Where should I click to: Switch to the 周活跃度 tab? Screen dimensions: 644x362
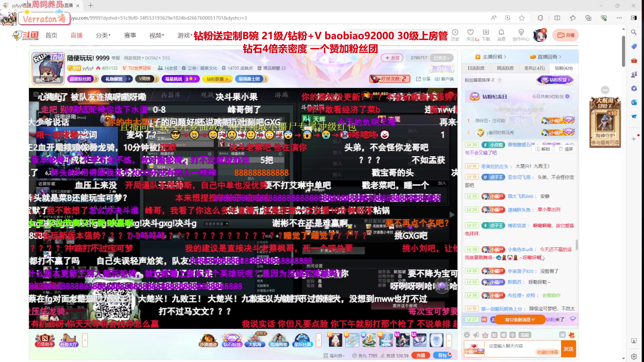pyautogui.click(x=505, y=68)
